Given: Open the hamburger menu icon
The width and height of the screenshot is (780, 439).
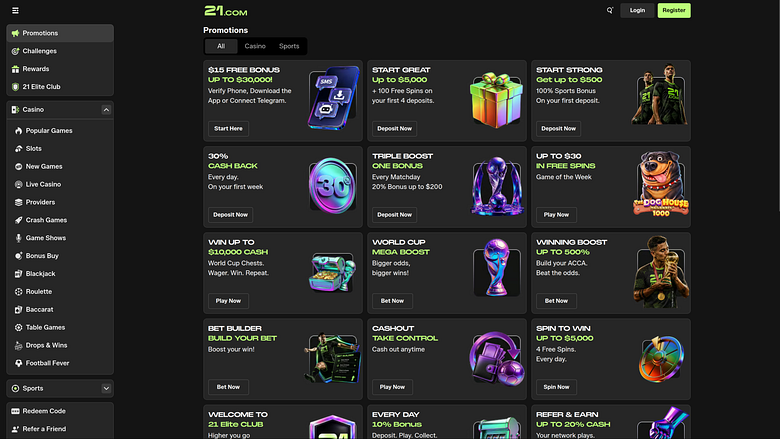Looking at the screenshot, I should [x=15, y=10].
